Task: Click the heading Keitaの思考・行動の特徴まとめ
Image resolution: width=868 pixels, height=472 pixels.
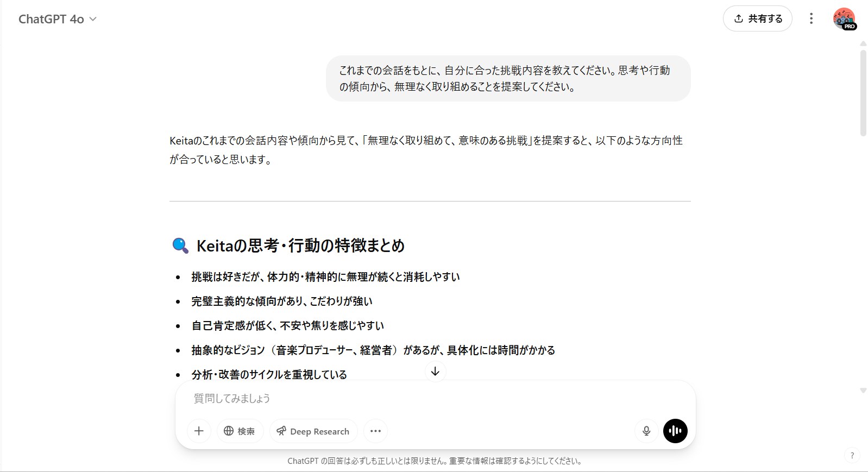Action: pos(300,246)
